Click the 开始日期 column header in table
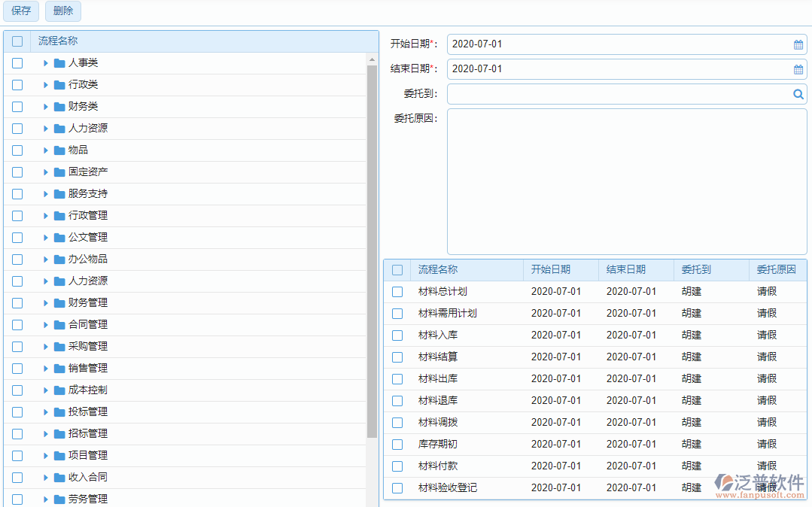 [x=551, y=270]
